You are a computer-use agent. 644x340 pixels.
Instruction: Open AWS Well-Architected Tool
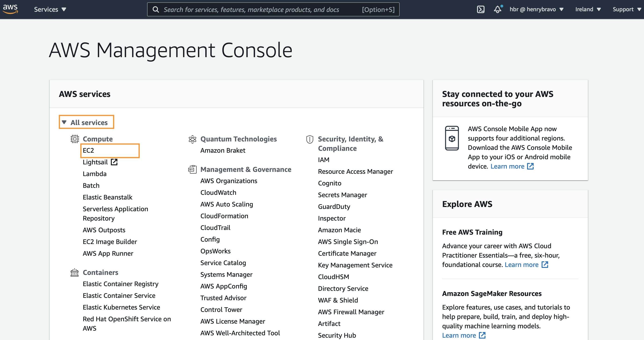(240, 333)
